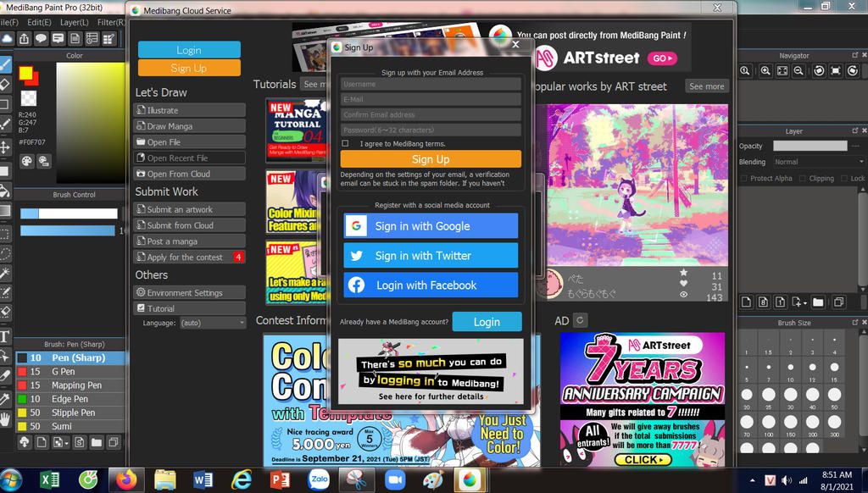Add a layer folder in the Layer panel

pyautogui.click(x=818, y=302)
